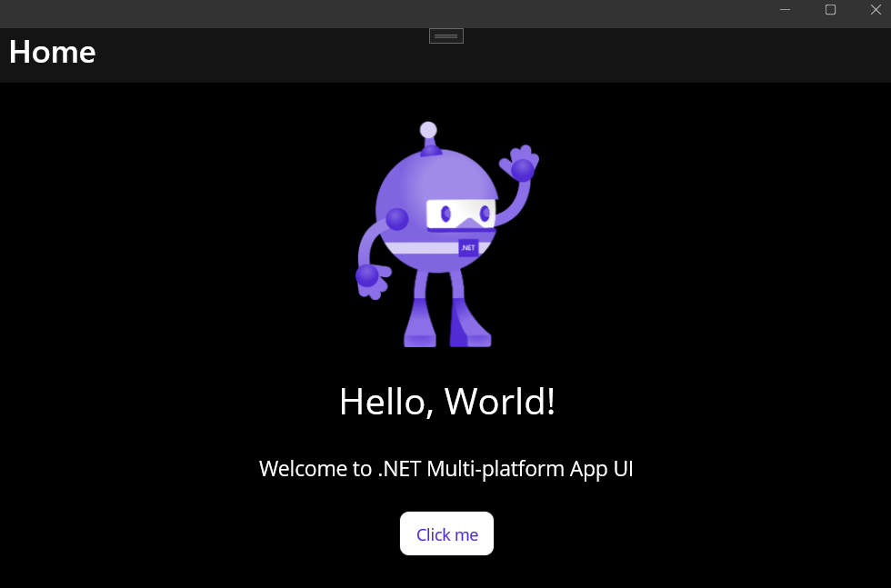
Task: Close the app window
Action: point(876,10)
